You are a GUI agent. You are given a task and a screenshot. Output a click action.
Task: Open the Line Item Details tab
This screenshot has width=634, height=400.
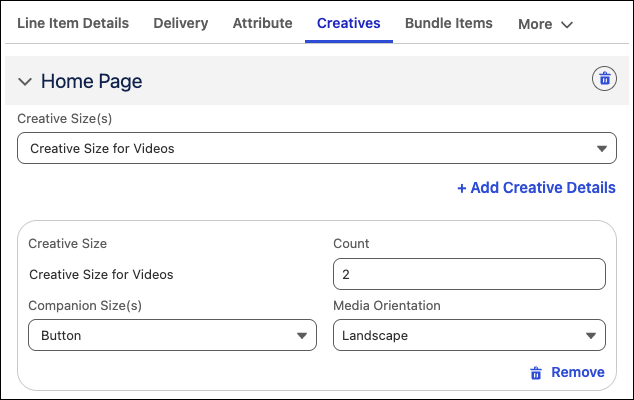point(73,23)
